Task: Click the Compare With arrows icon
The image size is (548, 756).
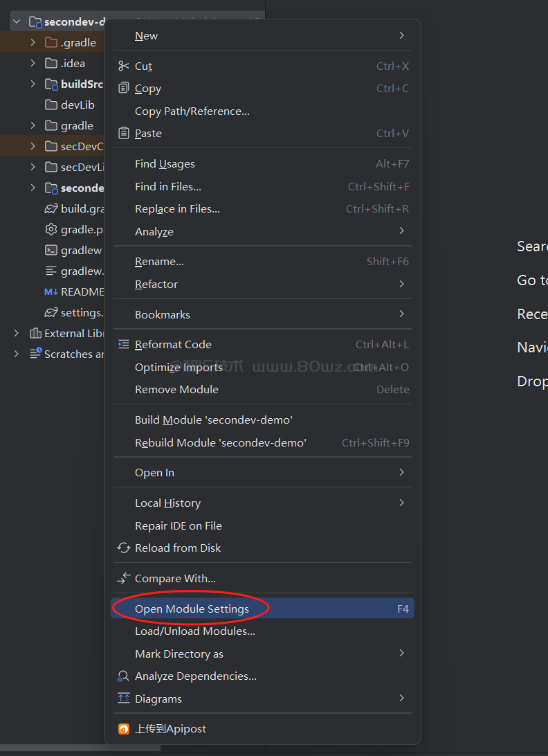Action: [x=124, y=578]
